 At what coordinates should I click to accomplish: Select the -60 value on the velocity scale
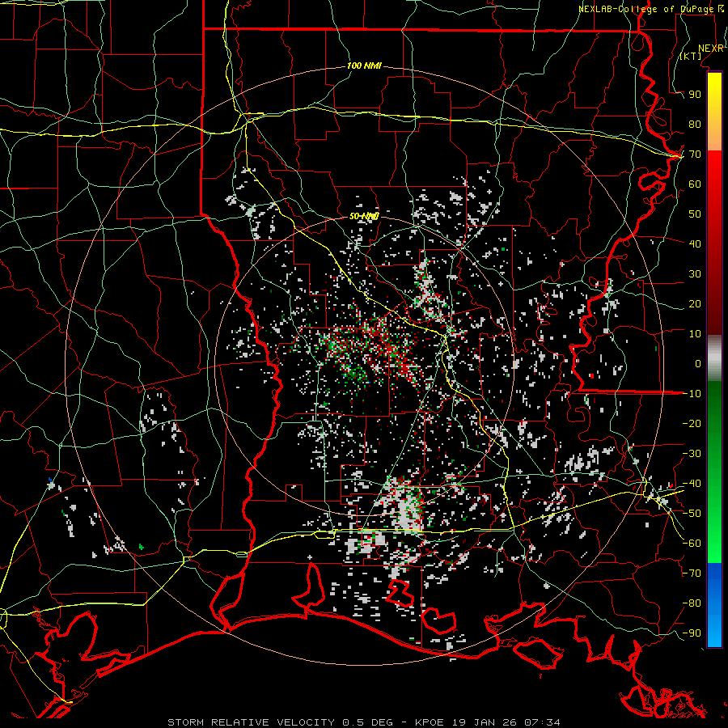pos(692,544)
